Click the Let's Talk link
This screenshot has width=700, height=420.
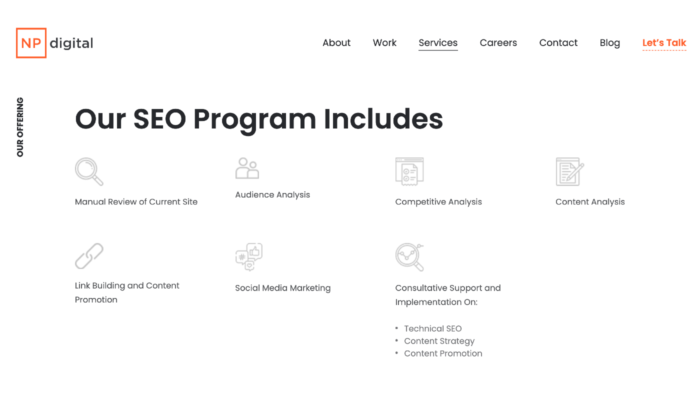coord(664,43)
